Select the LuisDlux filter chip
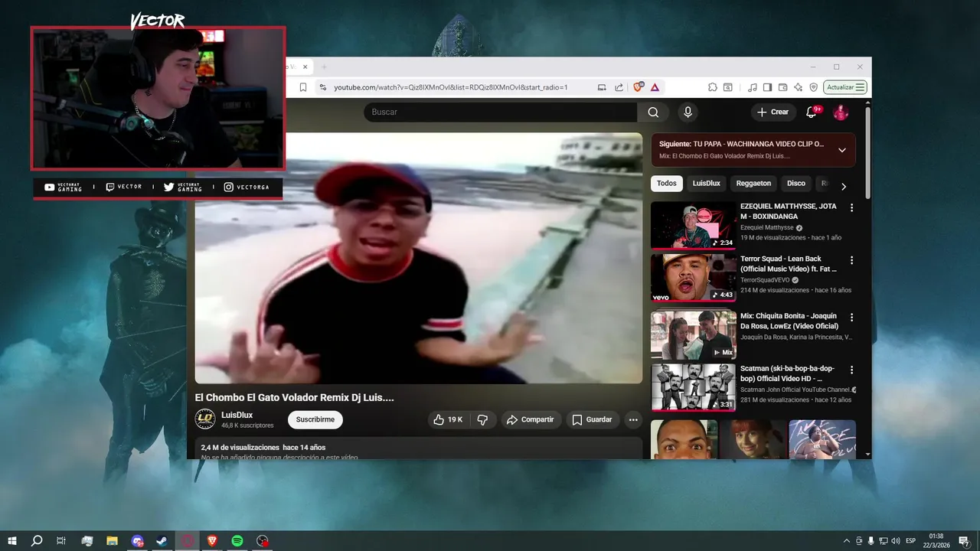 [x=707, y=184]
